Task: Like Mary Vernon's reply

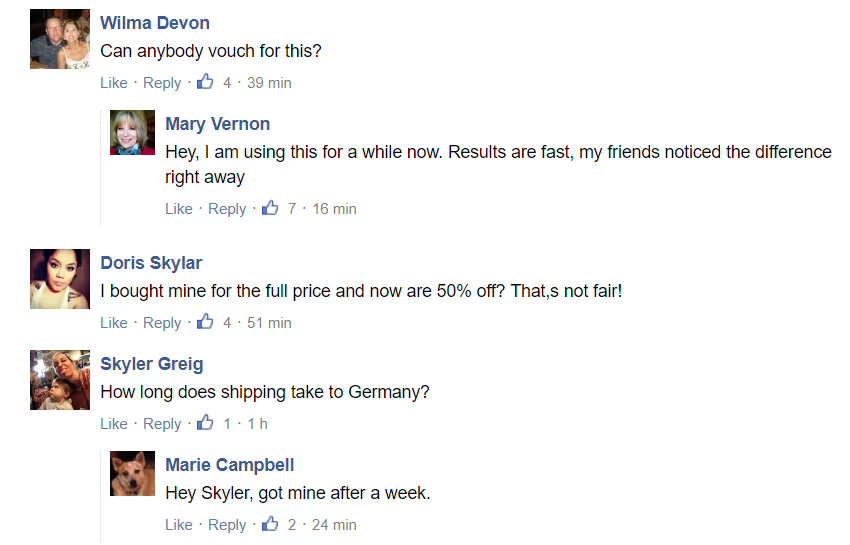Action: (x=179, y=209)
